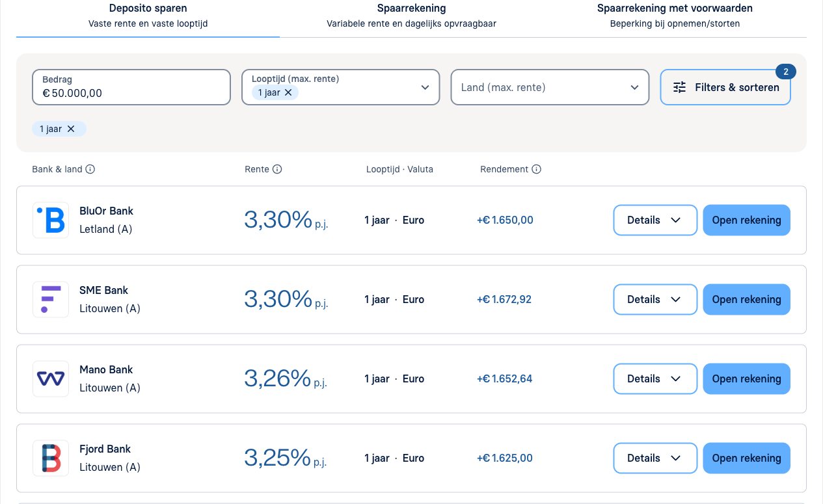The width and height of the screenshot is (823, 504).
Task: Click the +€1.650,00 return value
Action: tap(505, 220)
